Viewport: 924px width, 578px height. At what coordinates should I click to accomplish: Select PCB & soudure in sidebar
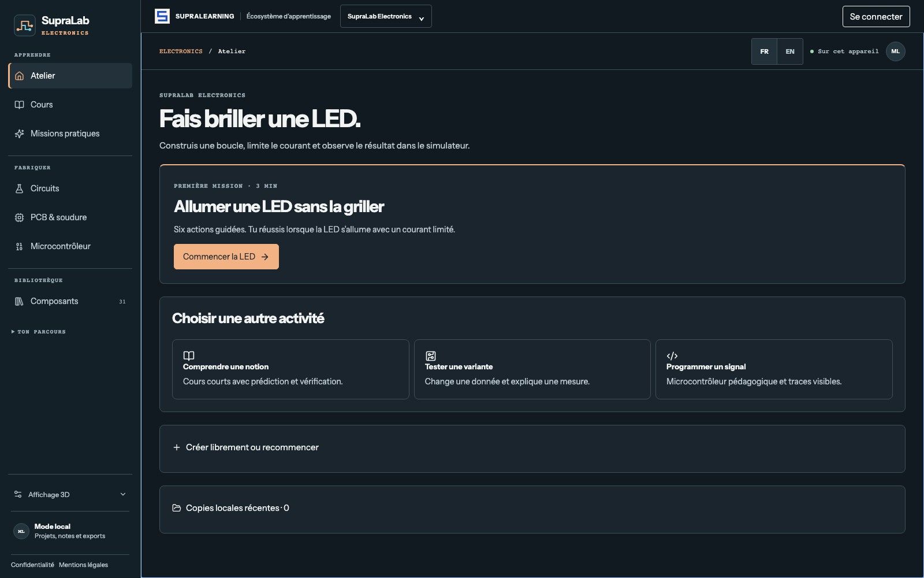click(70, 217)
